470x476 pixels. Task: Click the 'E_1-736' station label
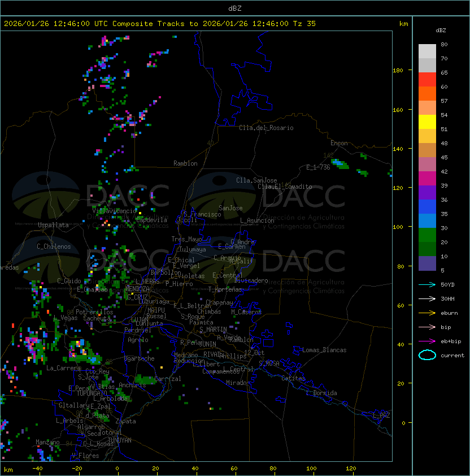pyautogui.click(x=318, y=167)
